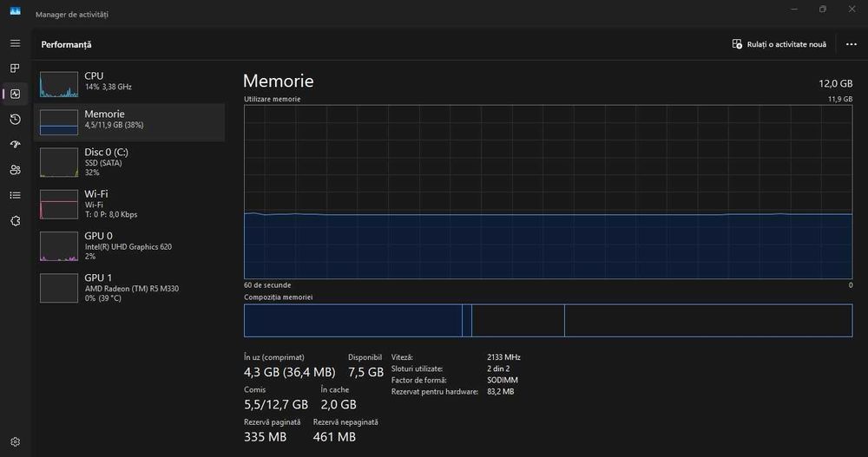Click the 2 din 2 slots value
The image size is (868, 457).
click(498, 369)
